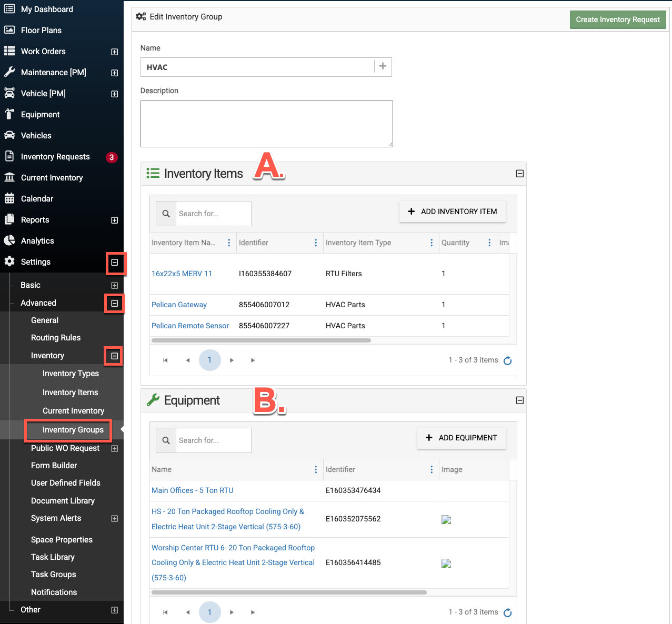672x624 pixels.
Task: Click the Inventory Items horizontal scrollbar
Action: (261, 340)
